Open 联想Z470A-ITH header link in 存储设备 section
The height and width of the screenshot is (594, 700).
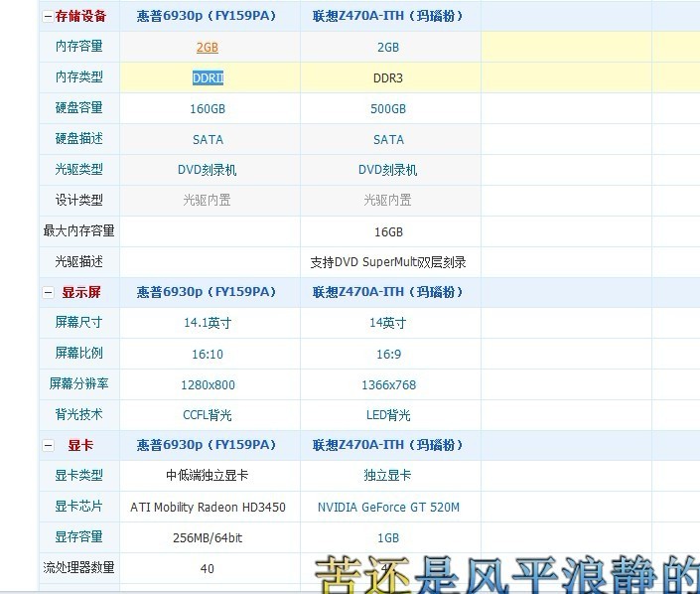(x=387, y=16)
